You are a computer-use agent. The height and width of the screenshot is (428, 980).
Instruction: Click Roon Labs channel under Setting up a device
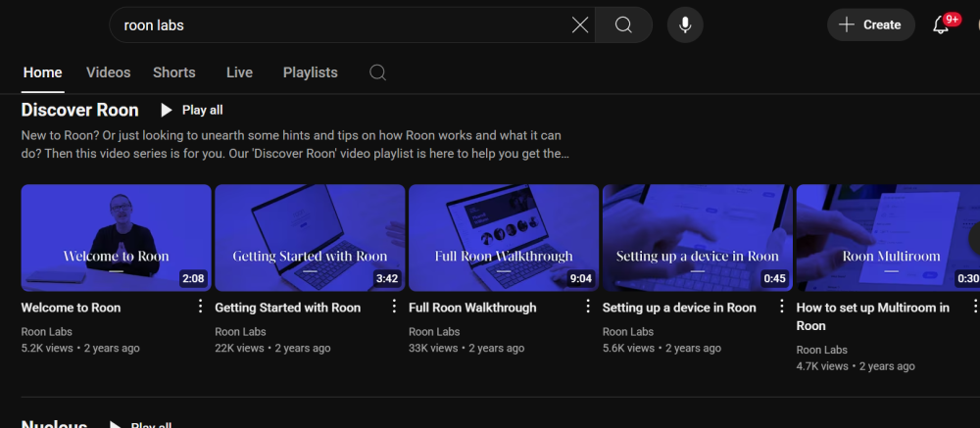628,332
